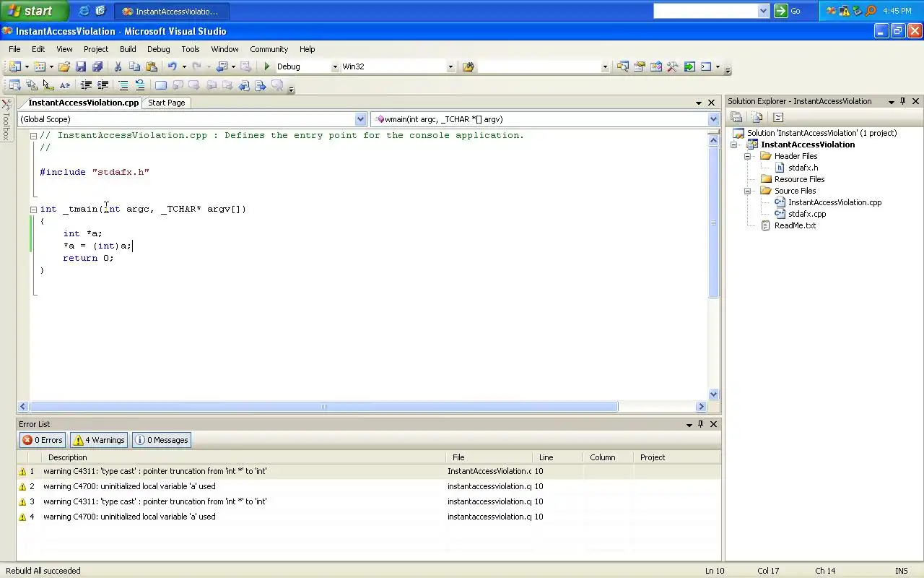
Task: Open the Debug menu
Action: coord(158,49)
